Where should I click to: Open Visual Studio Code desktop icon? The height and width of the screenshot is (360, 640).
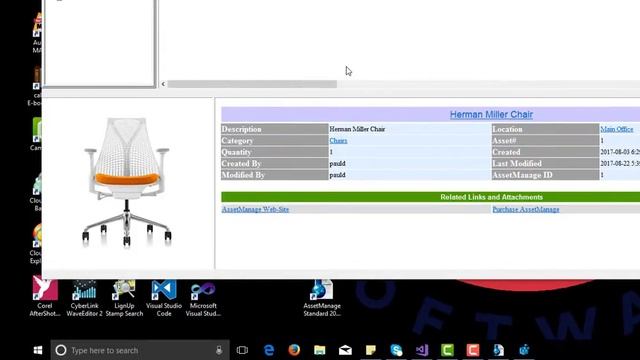[x=164, y=298]
